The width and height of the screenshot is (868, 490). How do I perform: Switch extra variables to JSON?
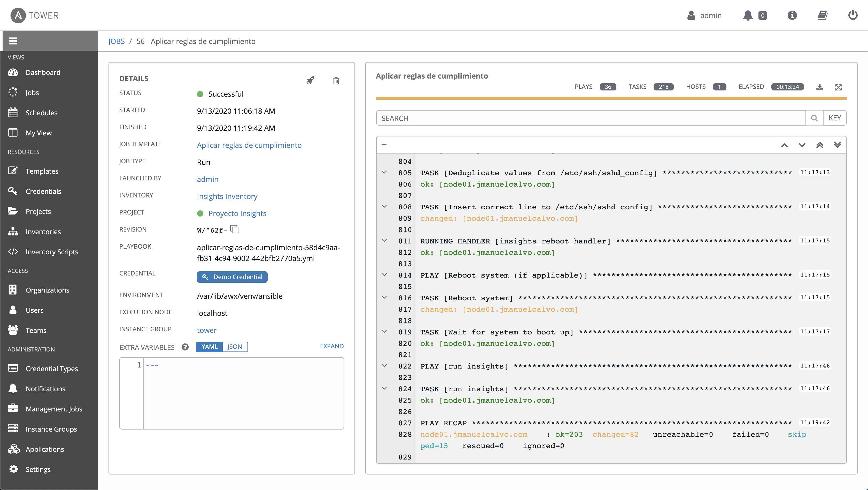[235, 347]
